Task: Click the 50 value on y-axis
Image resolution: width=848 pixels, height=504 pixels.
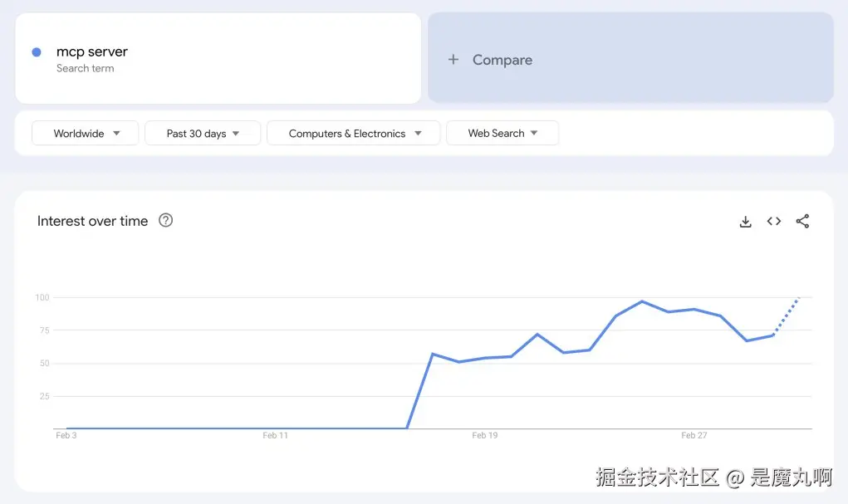Action: click(x=44, y=364)
